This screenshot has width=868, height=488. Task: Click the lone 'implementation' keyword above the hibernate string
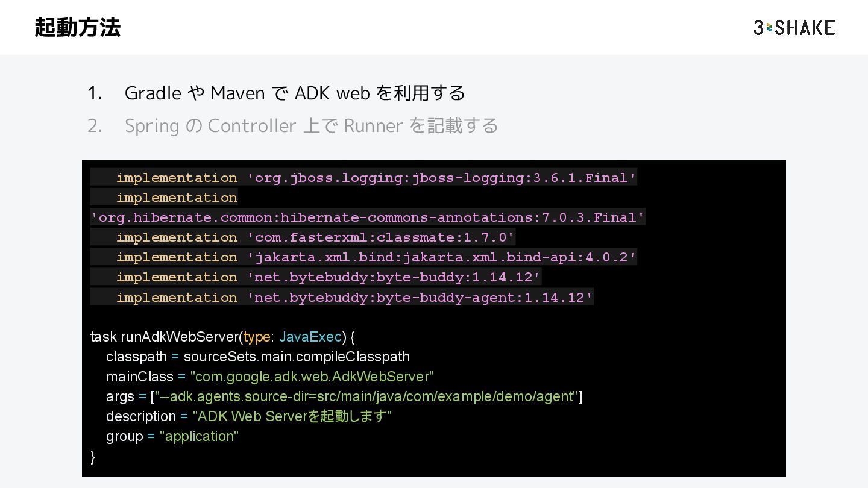(x=177, y=198)
